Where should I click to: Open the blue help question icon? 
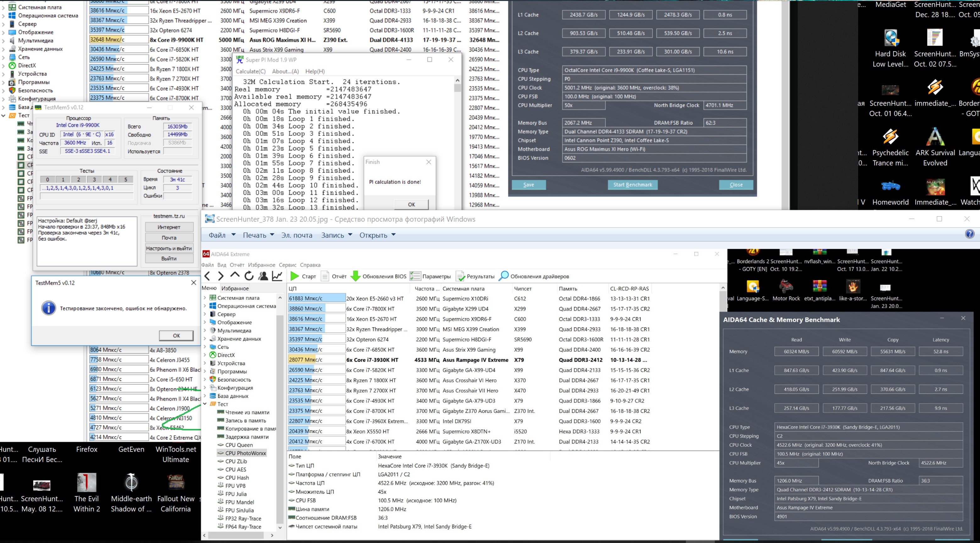coord(970,234)
